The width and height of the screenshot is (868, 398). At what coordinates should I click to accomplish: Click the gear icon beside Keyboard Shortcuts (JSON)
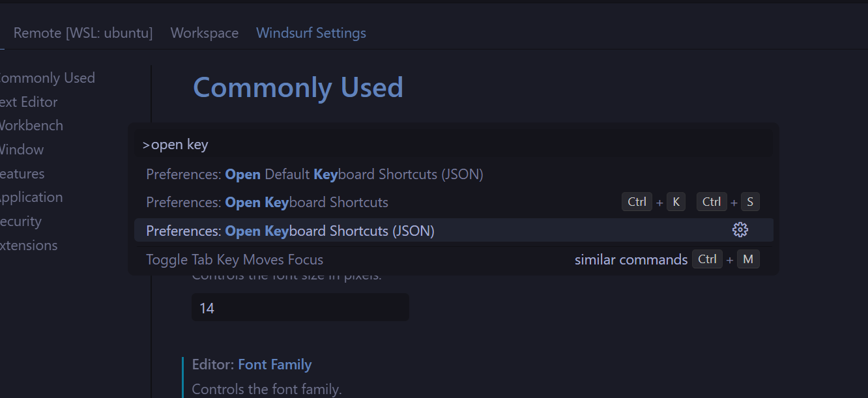pyautogui.click(x=740, y=229)
